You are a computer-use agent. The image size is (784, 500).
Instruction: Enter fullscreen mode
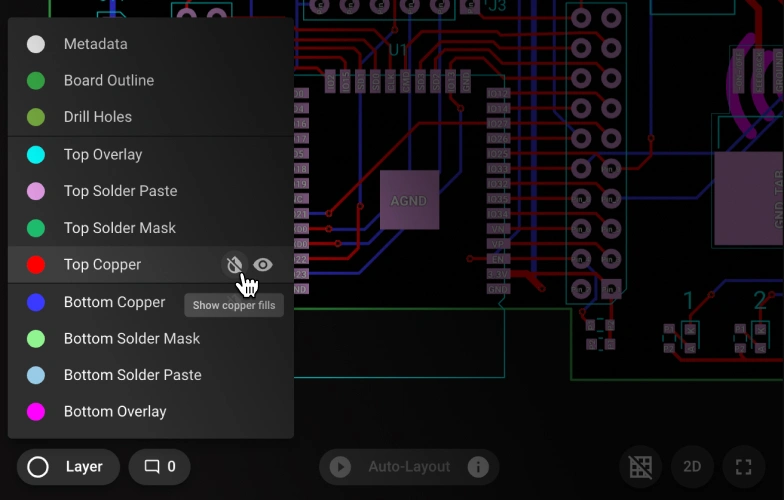click(x=743, y=467)
